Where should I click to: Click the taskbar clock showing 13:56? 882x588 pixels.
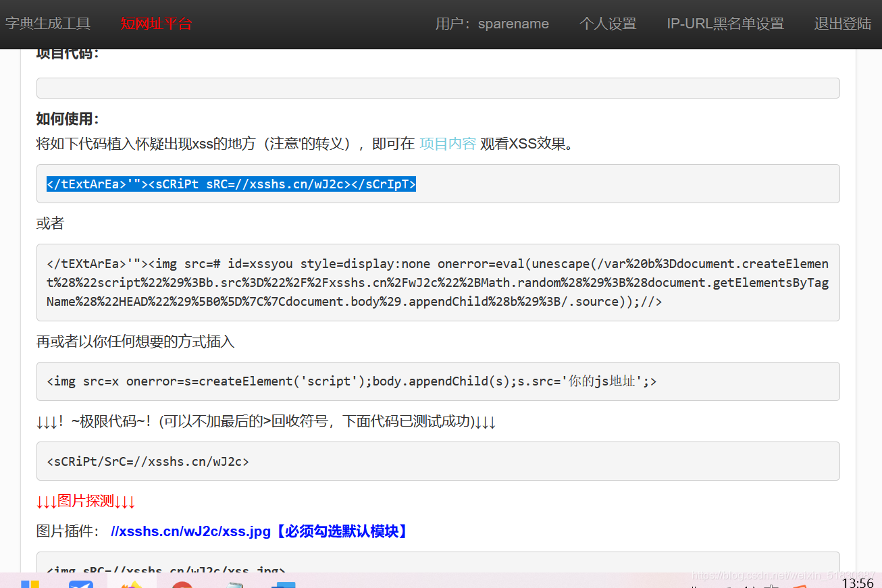[858, 582]
